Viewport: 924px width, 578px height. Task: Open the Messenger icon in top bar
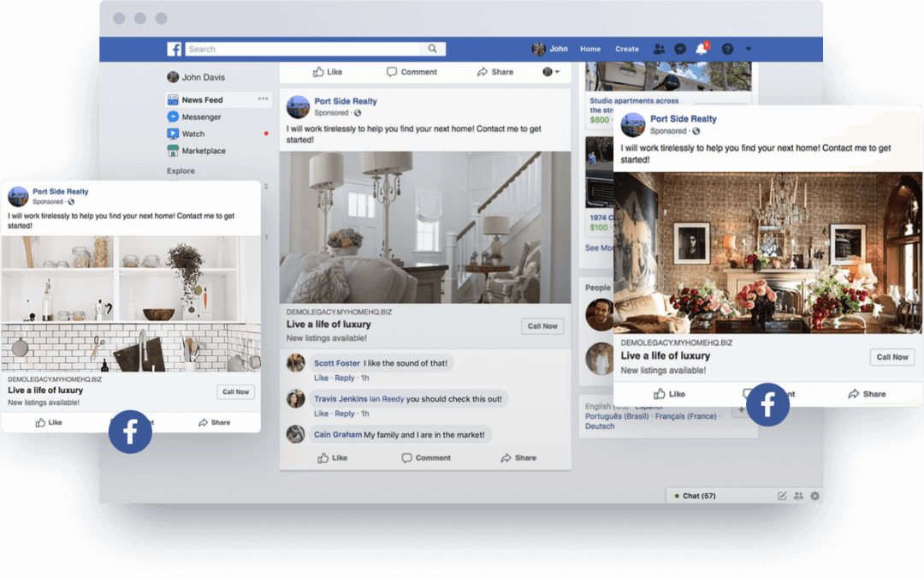click(680, 49)
